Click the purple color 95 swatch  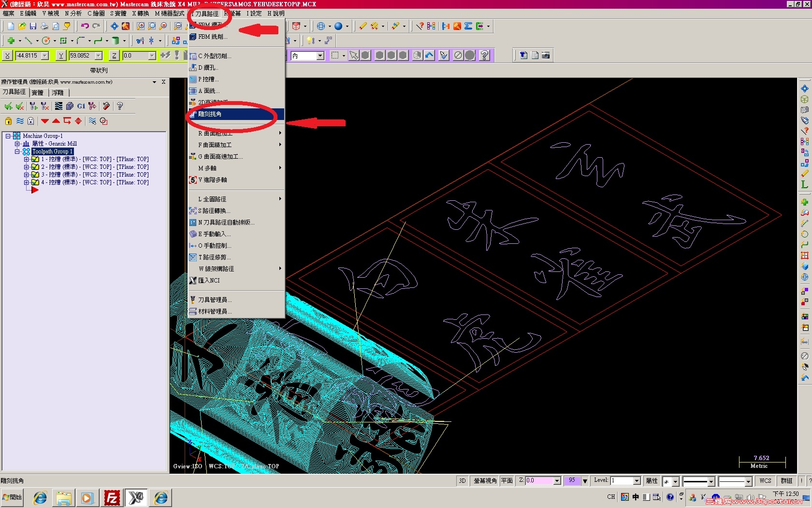572,480
